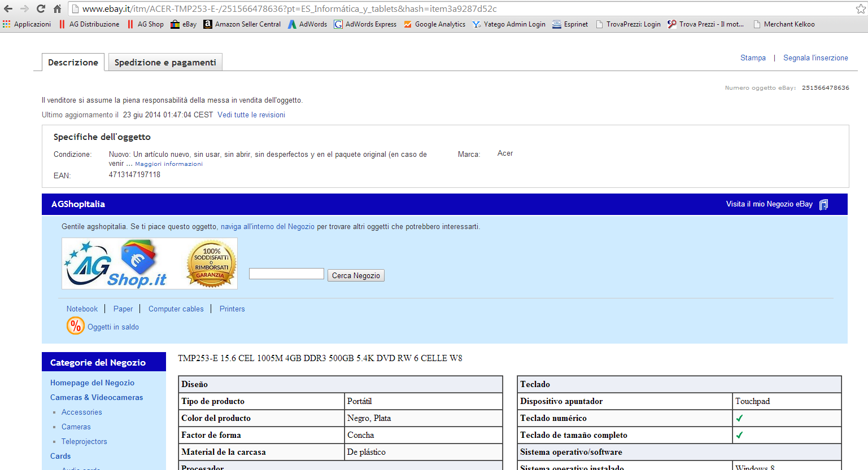Open Visita il mio Negozio eBay link
Image resolution: width=868 pixels, height=470 pixels.
(769, 204)
